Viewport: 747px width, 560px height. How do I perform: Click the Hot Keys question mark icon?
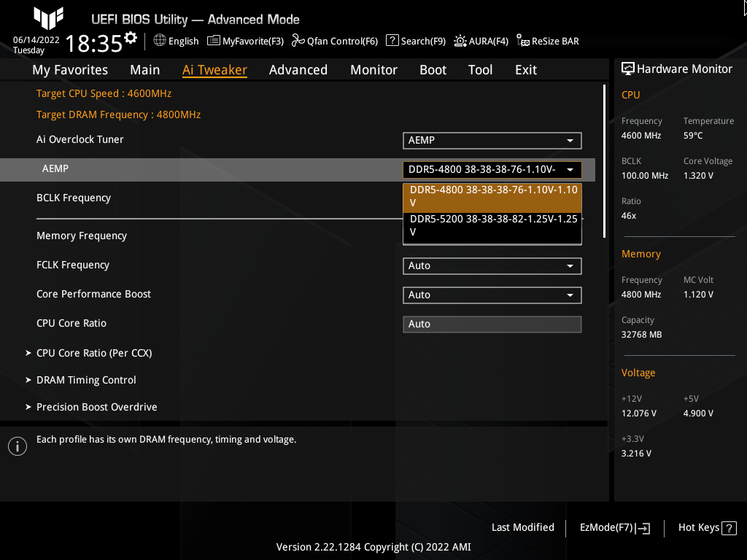point(729,528)
